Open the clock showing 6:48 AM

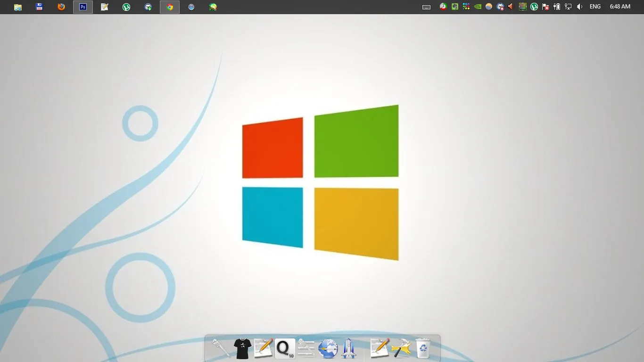coord(620,7)
